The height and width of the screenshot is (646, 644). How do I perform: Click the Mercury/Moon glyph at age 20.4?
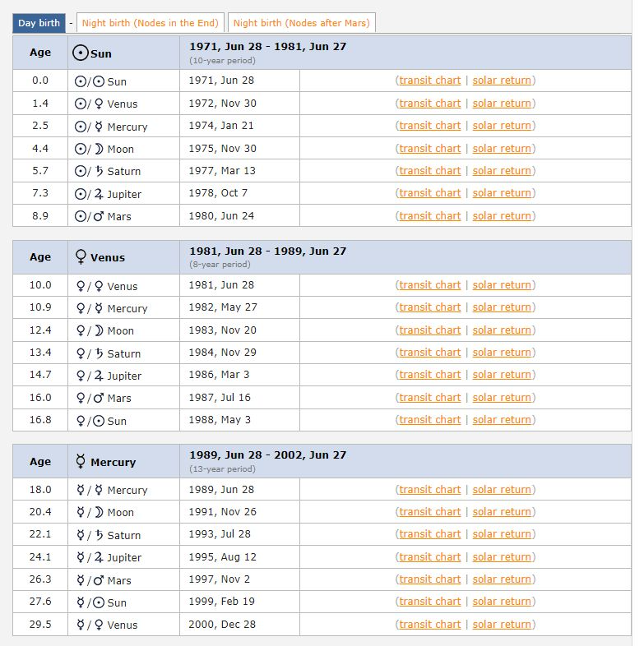point(89,512)
